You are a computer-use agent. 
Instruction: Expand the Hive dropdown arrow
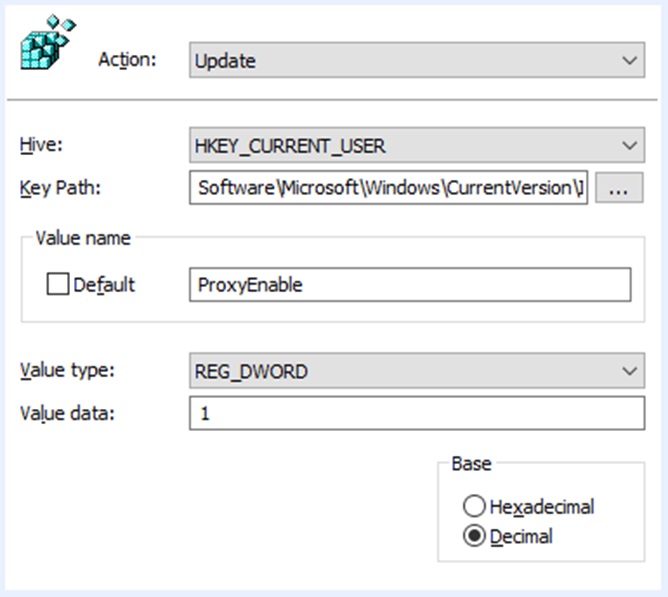(x=629, y=146)
